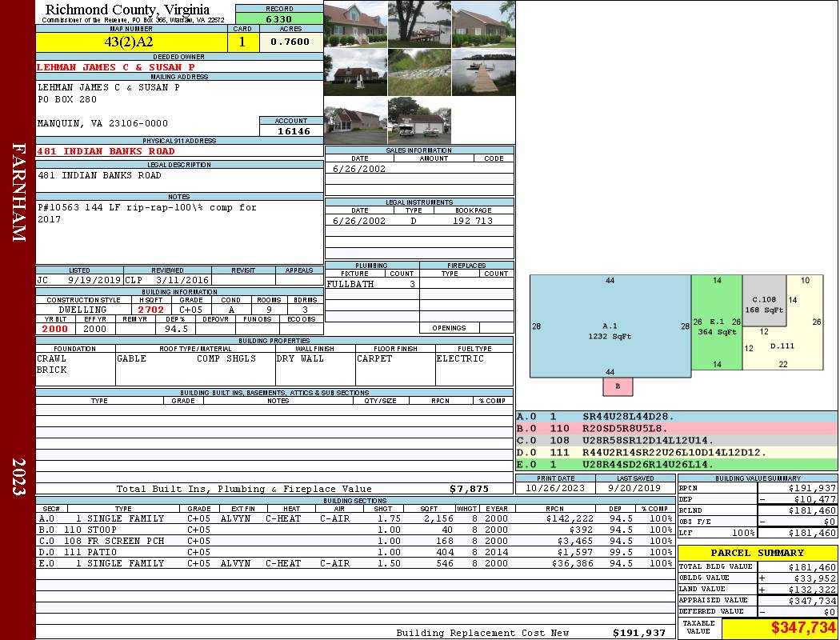Click the pink B.0 110 sketch legend row
The width and height of the screenshot is (840, 640).
point(676,428)
